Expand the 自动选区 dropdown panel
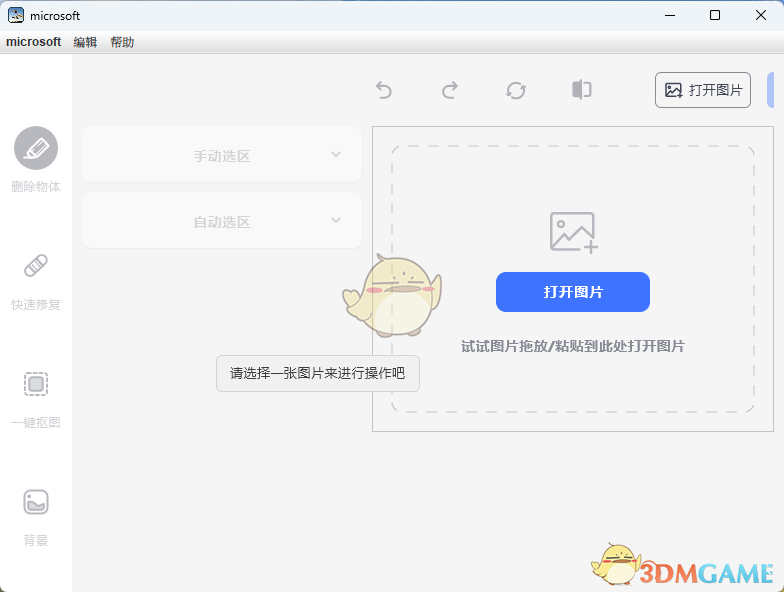 (222, 220)
